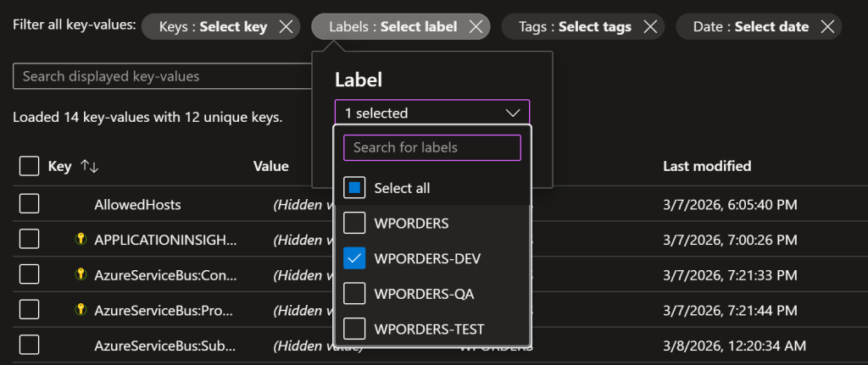Select the AzureServiceBus:Pro... row checkbox

click(x=29, y=310)
